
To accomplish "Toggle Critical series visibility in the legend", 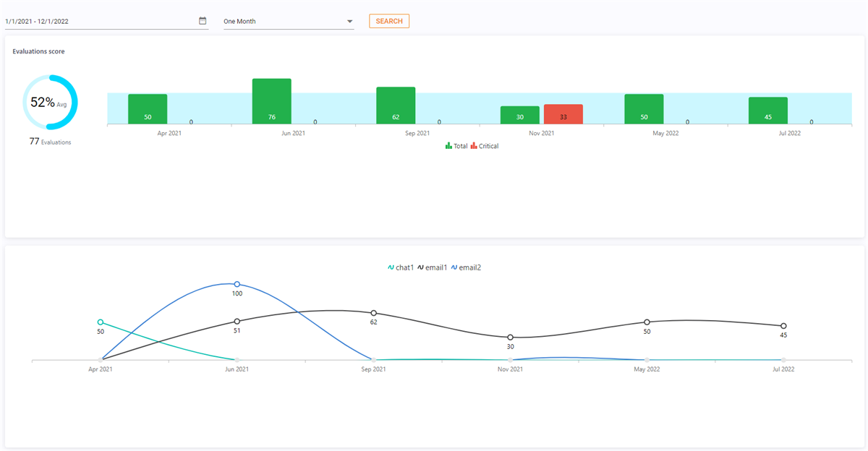I will coord(489,145).
